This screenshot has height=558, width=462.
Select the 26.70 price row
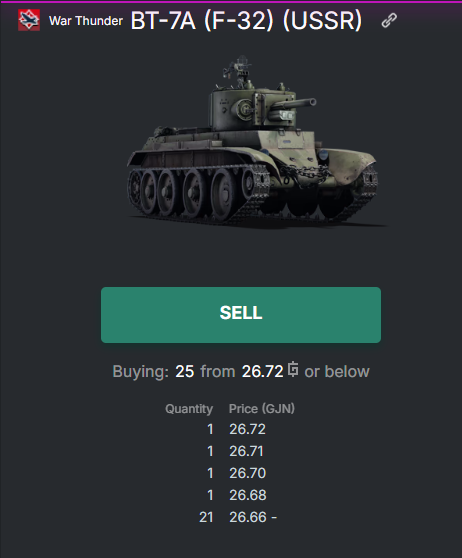click(235, 473)
